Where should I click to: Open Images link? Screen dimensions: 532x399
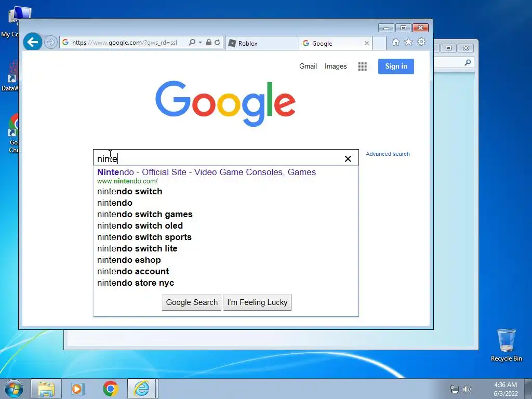pyautogui.click(x=336, y=66)
